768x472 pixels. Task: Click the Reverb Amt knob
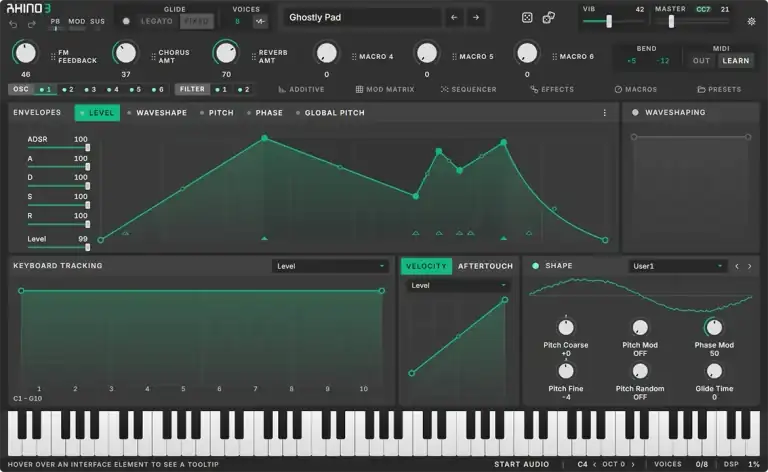click(226, 53)
